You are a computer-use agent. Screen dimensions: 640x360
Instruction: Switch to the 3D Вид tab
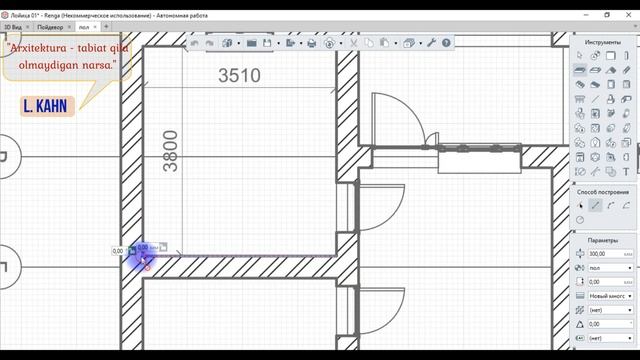click(x=13, y=27)
